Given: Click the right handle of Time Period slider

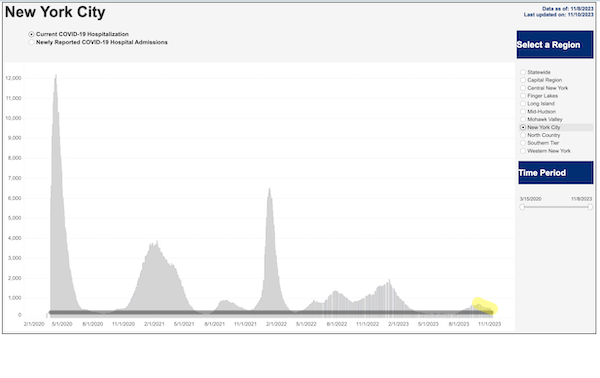Looking at the screenshot, I should click(590, 207).
